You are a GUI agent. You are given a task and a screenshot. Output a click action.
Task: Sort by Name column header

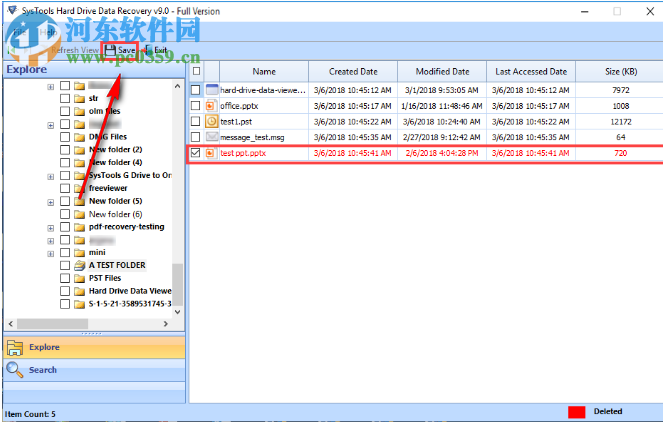(x=264, y=71)
